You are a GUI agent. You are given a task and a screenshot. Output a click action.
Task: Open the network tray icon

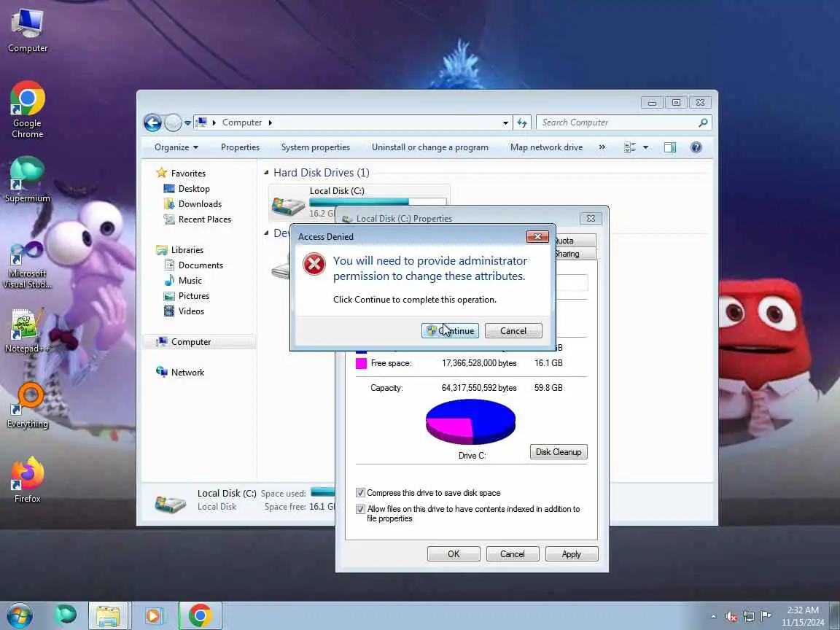click(749, 617)
